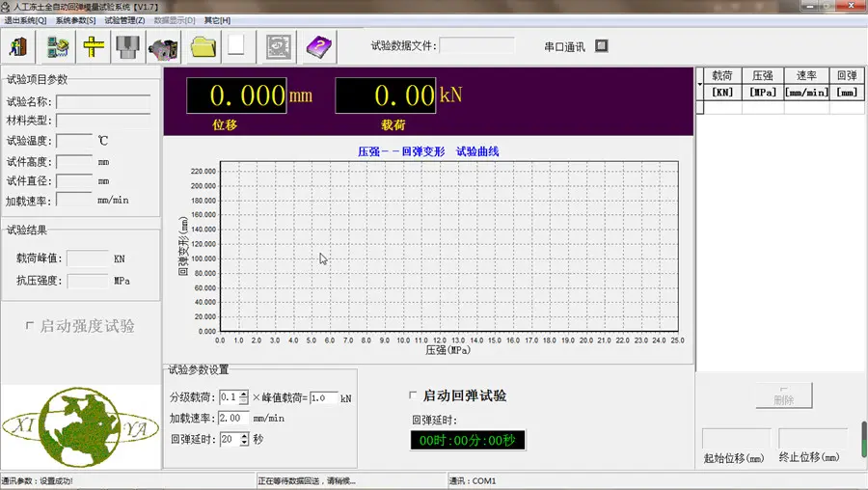Click the motor device toolbar icon
868x490 pixels.
coord(163,47)
